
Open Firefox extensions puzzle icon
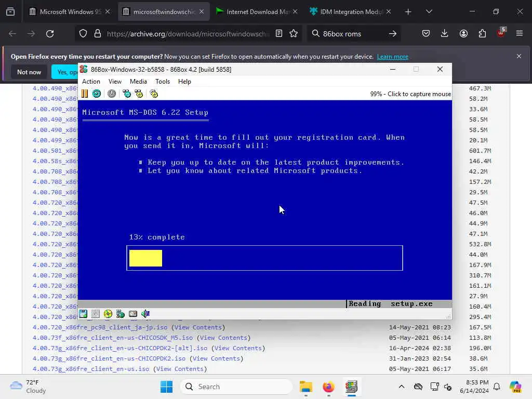tap(482, 33)
